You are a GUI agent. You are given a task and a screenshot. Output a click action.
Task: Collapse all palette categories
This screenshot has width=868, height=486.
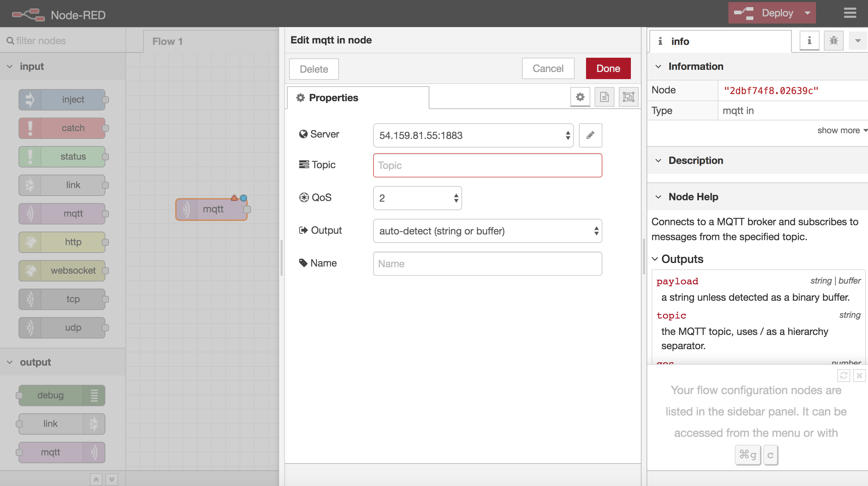coord(96,479)
